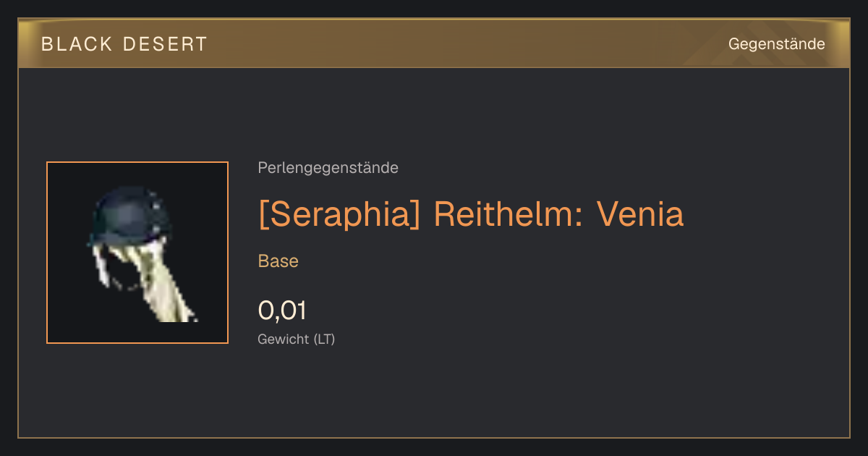868x456 pixels.
Task: Open the [Seraphia] Reithelm: Venia title
Action: [x=471, y=215]
